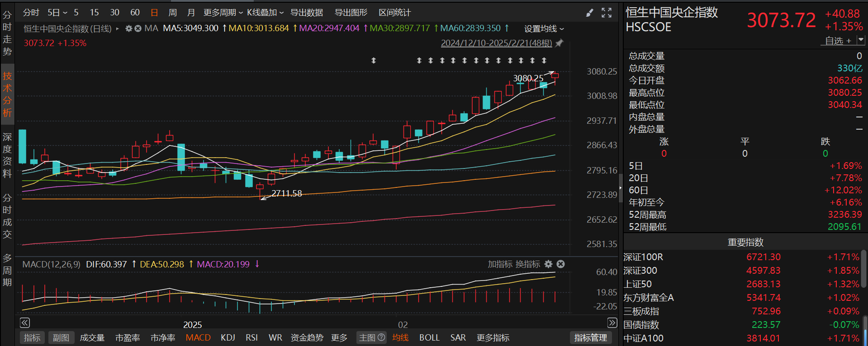This screenshot has height=346, width=868.
Task: Click 换指标 to change indicator
Action: [527, 264]
